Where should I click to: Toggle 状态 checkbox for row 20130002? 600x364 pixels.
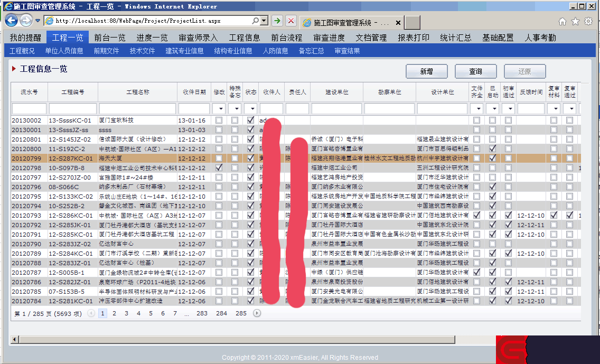coord(251,120)
